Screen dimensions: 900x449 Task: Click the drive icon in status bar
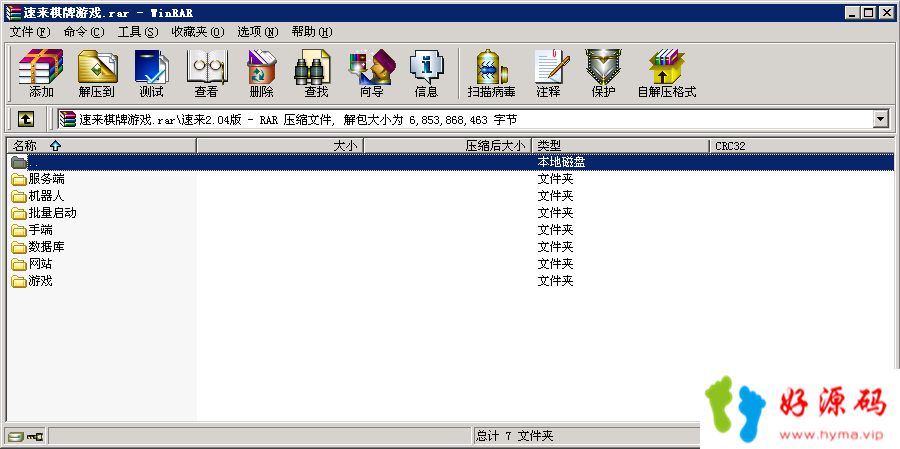(x=16, y=436)
